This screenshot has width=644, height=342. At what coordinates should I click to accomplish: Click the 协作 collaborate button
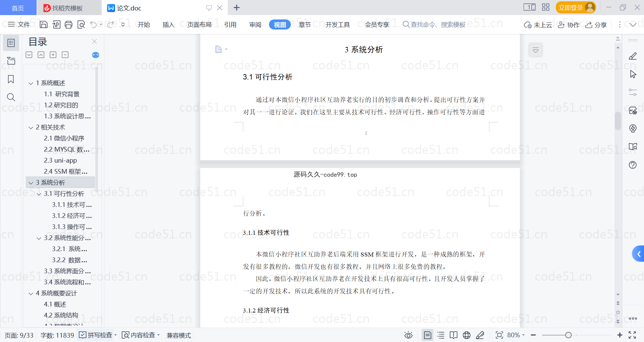coord(569,25)
